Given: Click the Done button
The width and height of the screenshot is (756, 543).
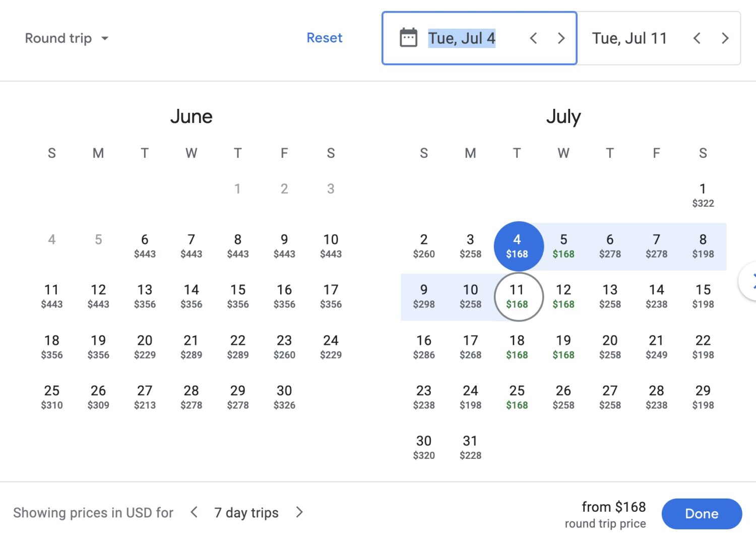Looking at the screenshot, I should [702, 513].
